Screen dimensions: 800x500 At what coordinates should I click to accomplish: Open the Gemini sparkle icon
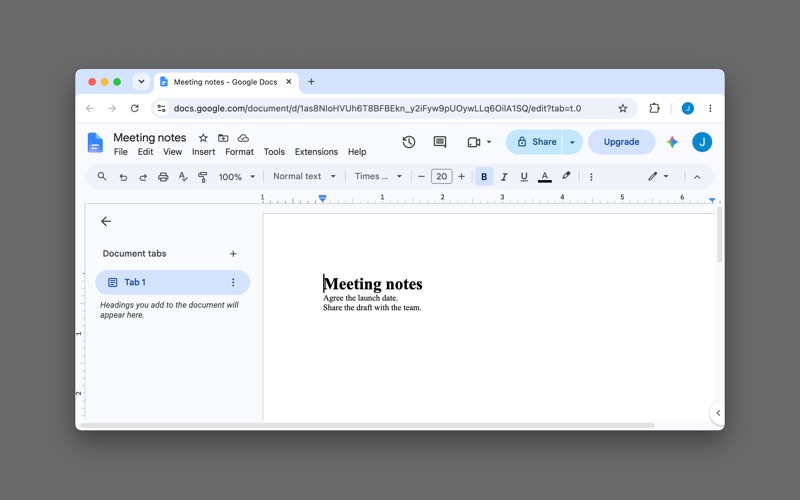[672, 142]
